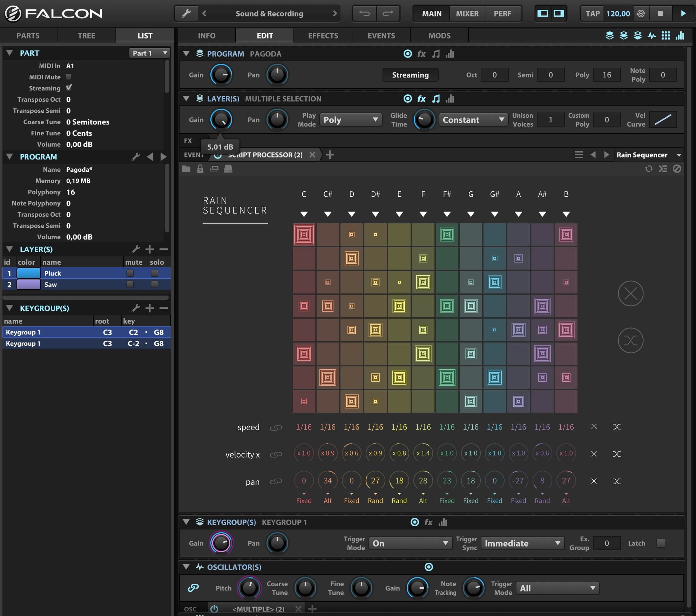Click the Fixed pan mode under C column
Screen dimensions: 696x616
tap(304, 501)
